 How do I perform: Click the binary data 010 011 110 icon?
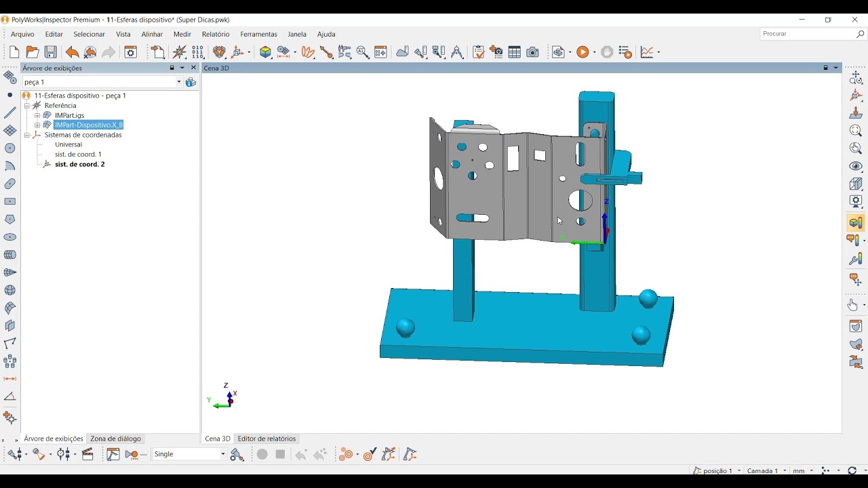click(198, 52)
